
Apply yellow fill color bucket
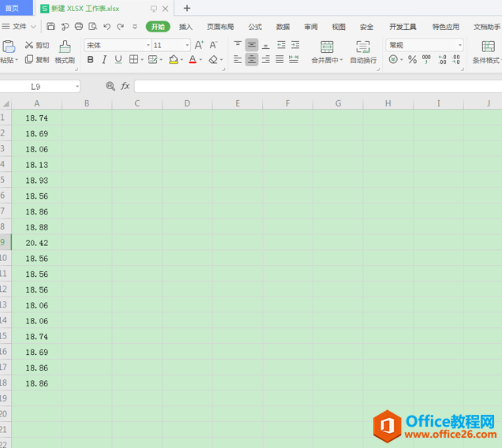173,59
